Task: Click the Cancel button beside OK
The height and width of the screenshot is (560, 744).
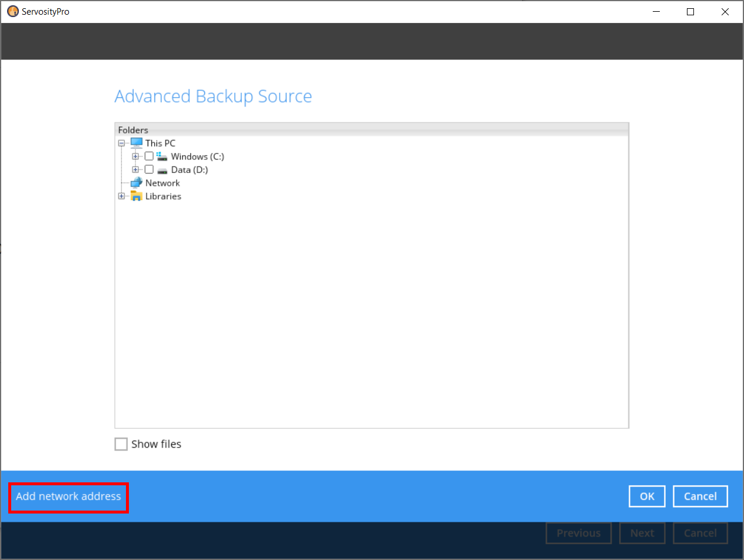Action: [700, 496]
